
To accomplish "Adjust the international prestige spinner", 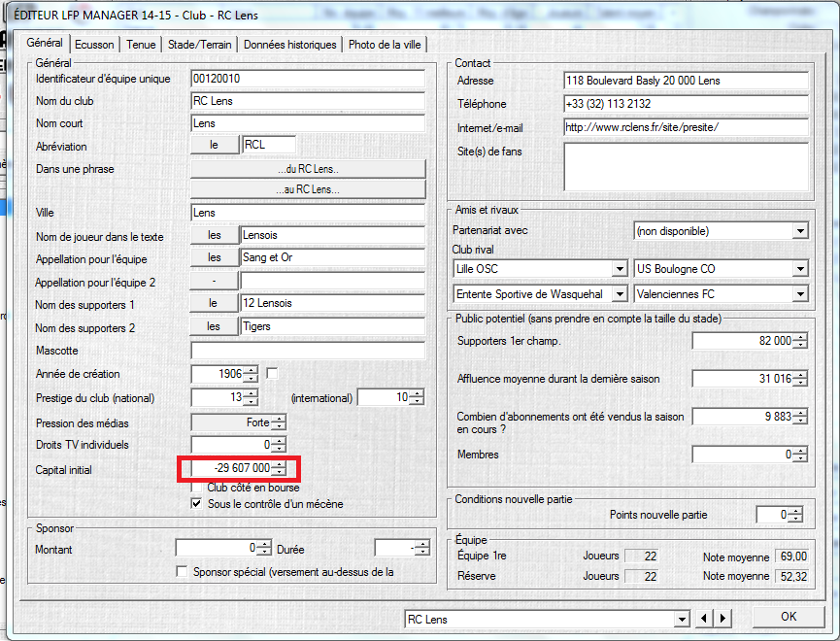I will 417,397.
